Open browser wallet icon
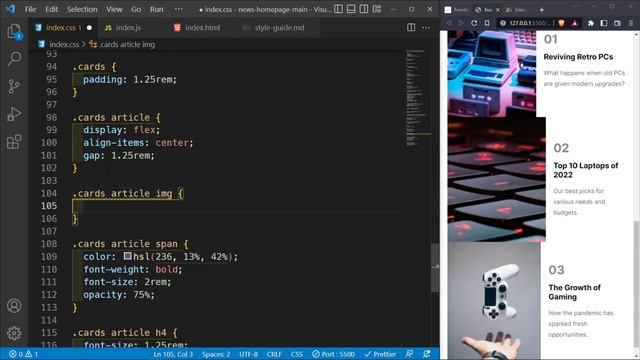640x360 pixels. tap(617, 23)
